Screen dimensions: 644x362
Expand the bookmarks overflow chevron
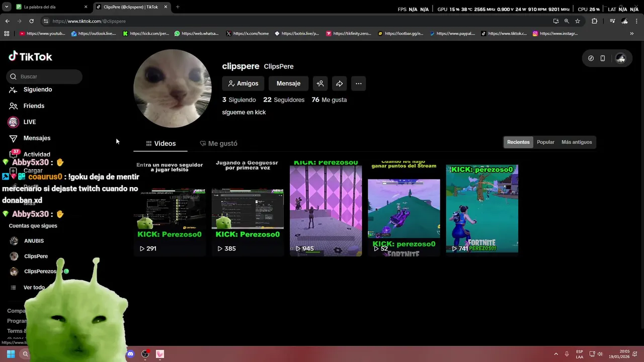[x=632, y=34]
